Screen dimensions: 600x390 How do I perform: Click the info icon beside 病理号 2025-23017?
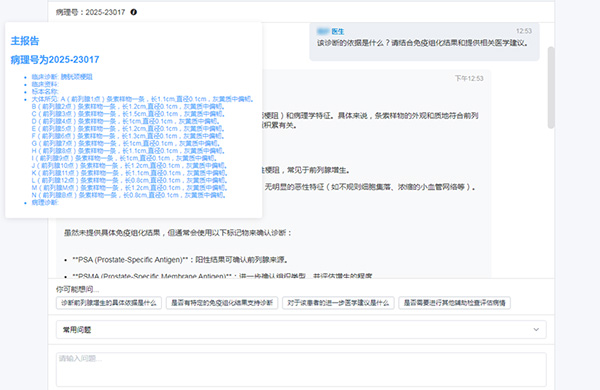(134, 12)
